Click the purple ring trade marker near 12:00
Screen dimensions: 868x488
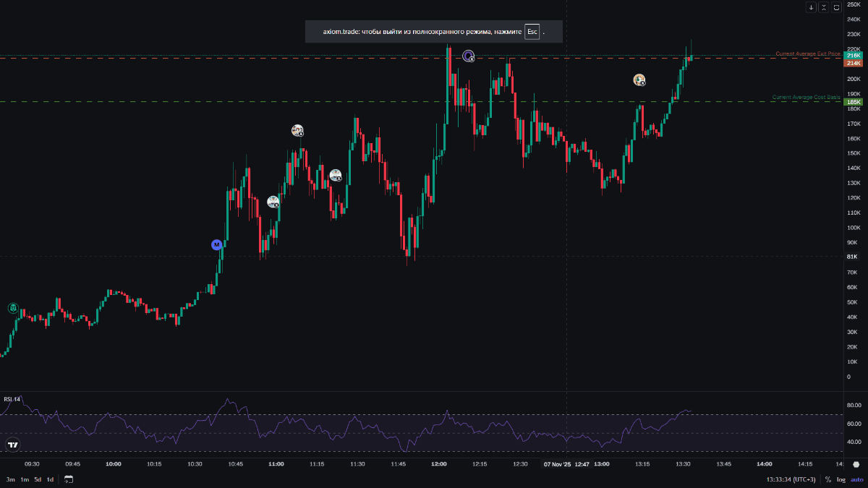[x=468, y=55]
